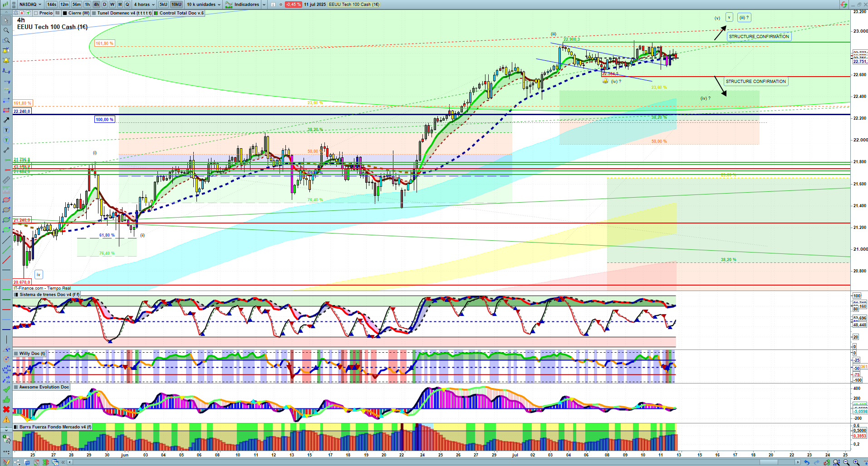Switch to the W weekly timeframe

(112, 5)
